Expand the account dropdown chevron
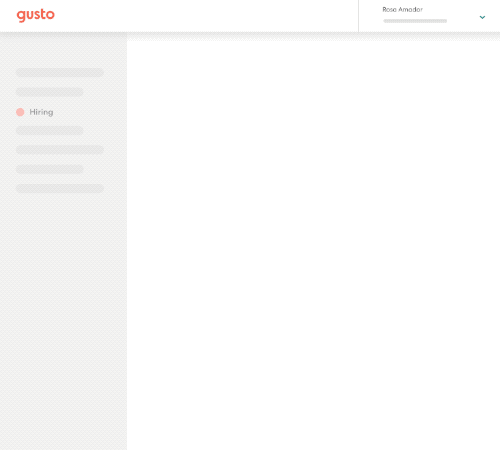 (482, 17)
